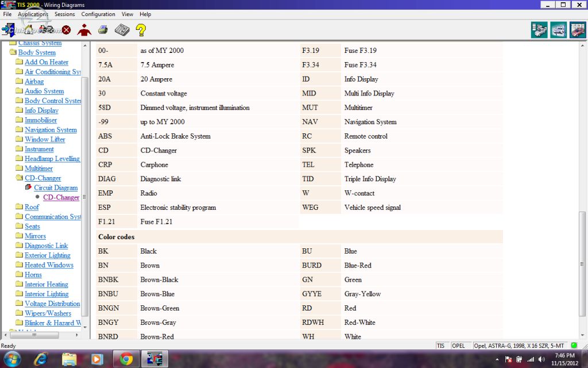Open the Multitimer tree link
Screen dimensions: 588x368
[38, 168]
